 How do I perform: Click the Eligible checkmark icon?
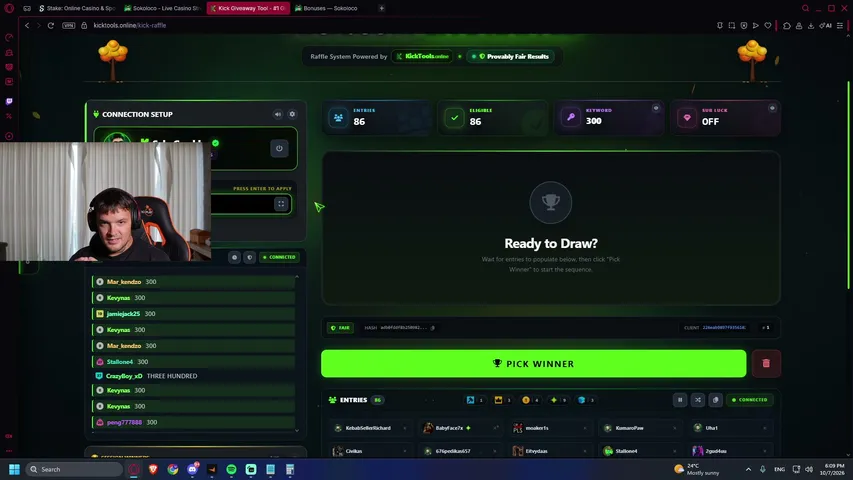tap(454, 118)
